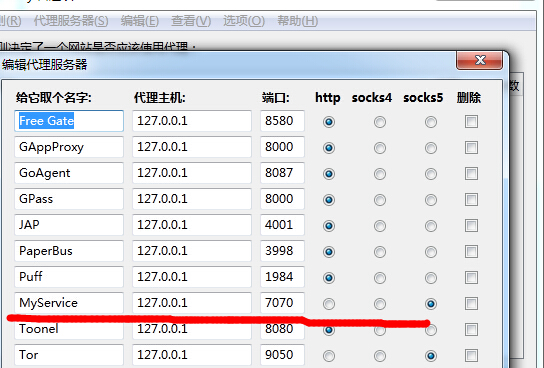Open the 查看(V) menu
The width and height of the screenshot is (544, 368).
[x=191, y=21]
